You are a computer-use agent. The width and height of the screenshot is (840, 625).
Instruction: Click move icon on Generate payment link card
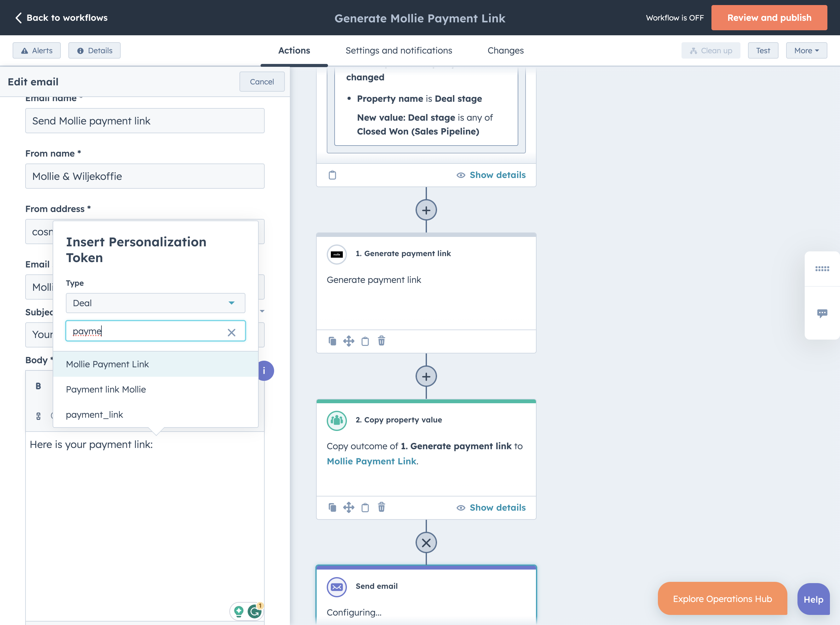[348, 341]
